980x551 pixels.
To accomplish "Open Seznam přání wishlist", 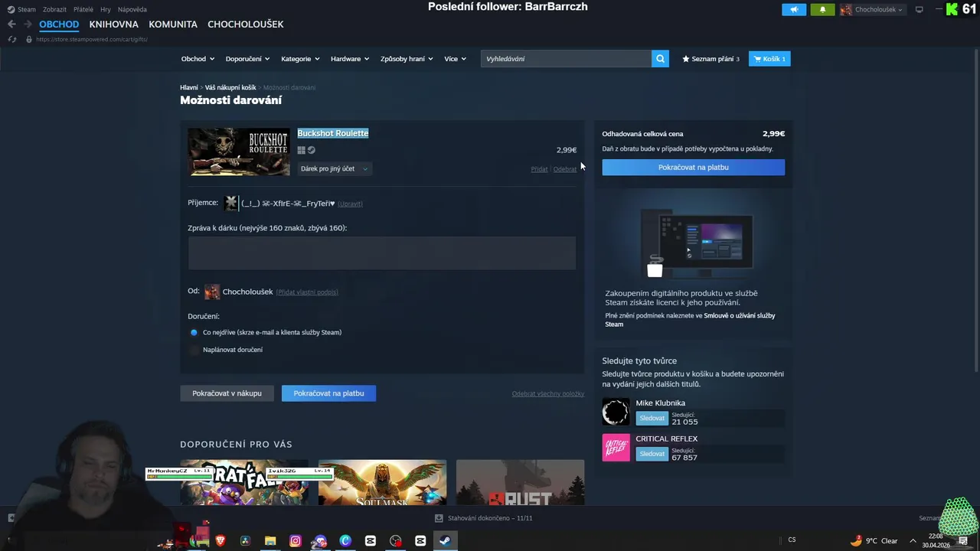I will [710, 59].
